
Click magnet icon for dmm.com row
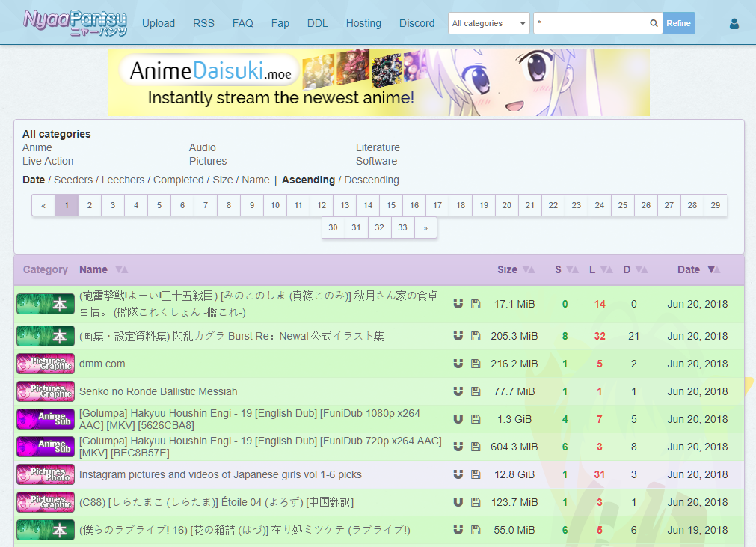click(x=458, y=364)
